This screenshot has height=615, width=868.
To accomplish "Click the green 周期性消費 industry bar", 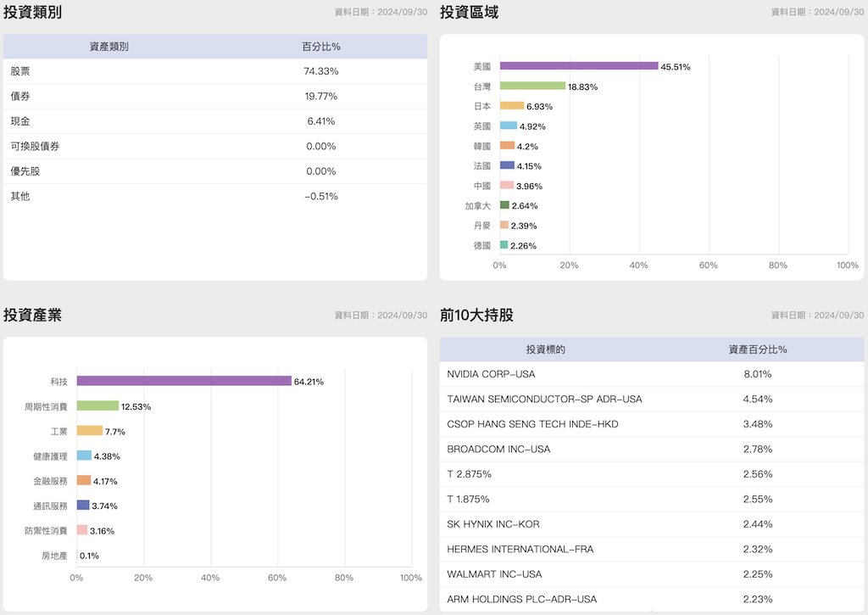I will 97,406.
